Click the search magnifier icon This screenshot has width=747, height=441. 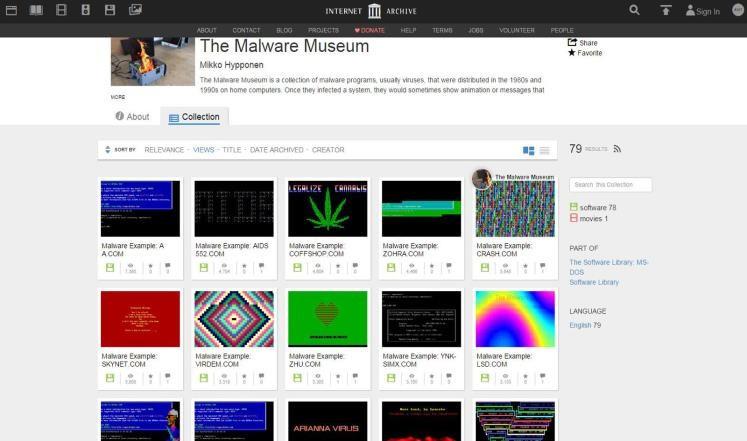coord(634,11)
